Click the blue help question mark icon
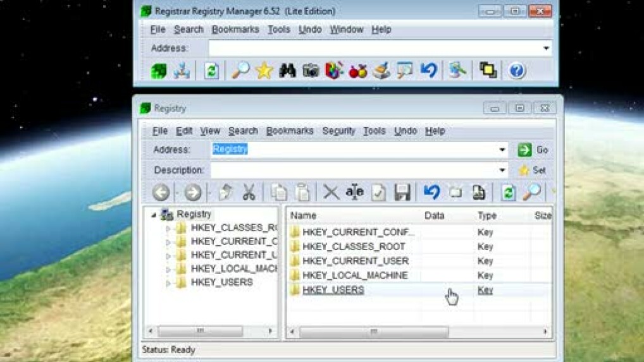 517,70
